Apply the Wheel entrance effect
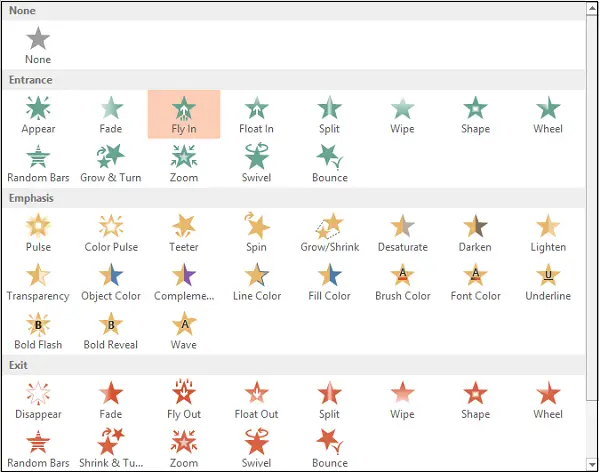This screenshot has height=472, width=600. point(548,114)
